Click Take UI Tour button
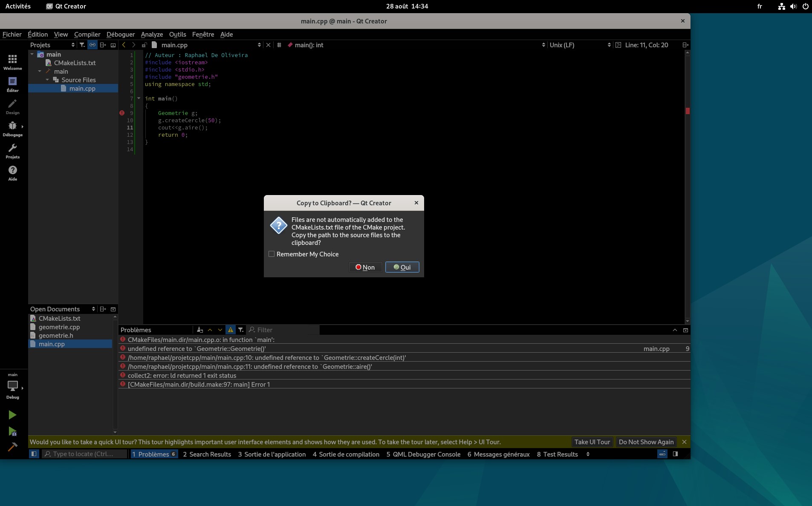 click(x=592, y=442)
